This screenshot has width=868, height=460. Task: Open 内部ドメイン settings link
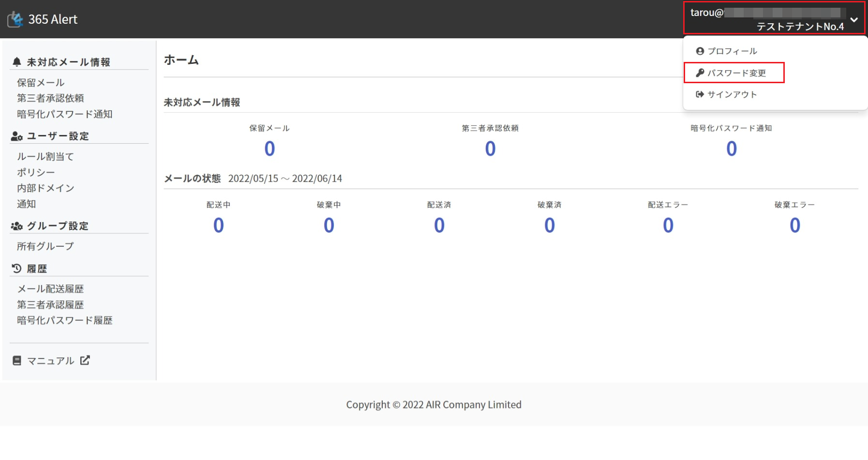point(45,188)
